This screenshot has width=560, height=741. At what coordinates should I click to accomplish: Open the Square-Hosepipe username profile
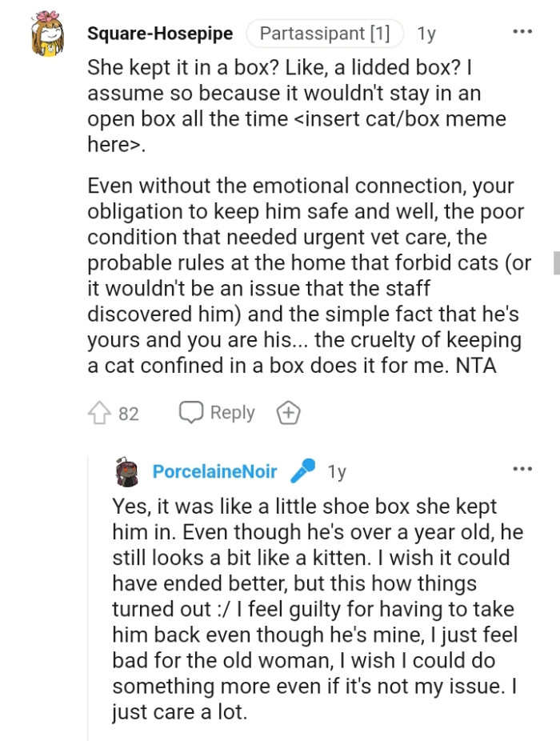(x=160, y=34)
